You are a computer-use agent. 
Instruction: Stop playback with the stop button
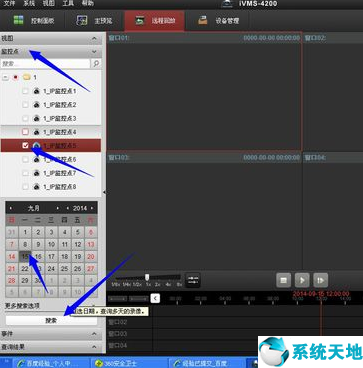(x=284, y=280)
